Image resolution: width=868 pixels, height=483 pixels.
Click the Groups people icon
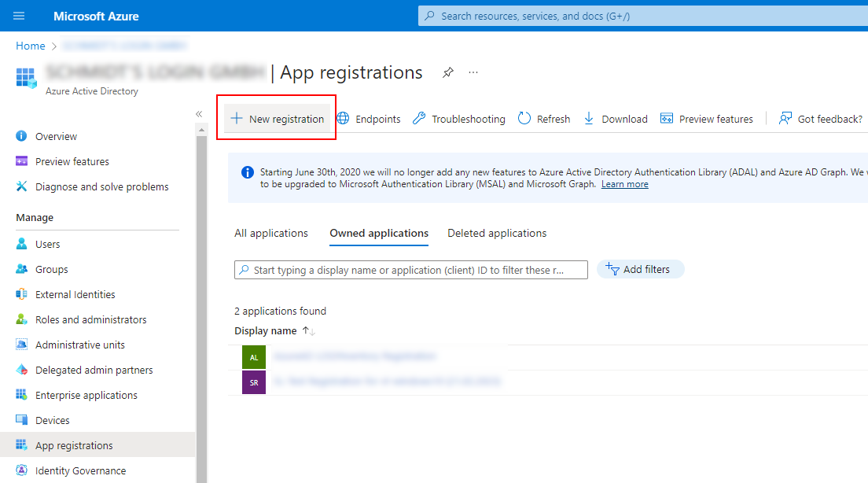coord(21,269)
